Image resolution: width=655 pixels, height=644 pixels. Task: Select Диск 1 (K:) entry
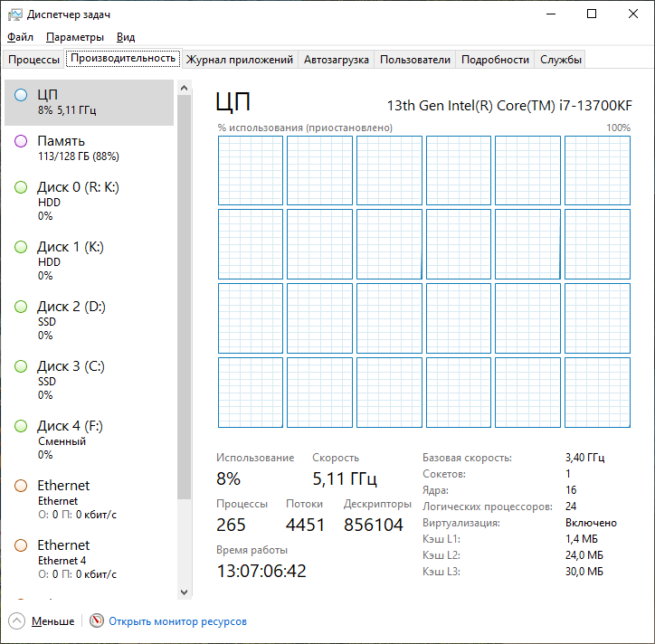(x=89, y=261)
